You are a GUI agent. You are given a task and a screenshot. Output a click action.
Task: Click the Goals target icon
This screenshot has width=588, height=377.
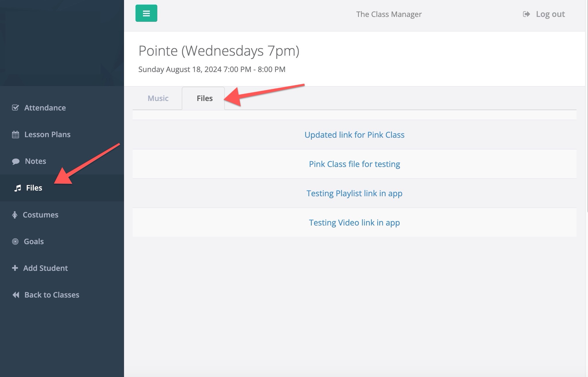[15, 241]
